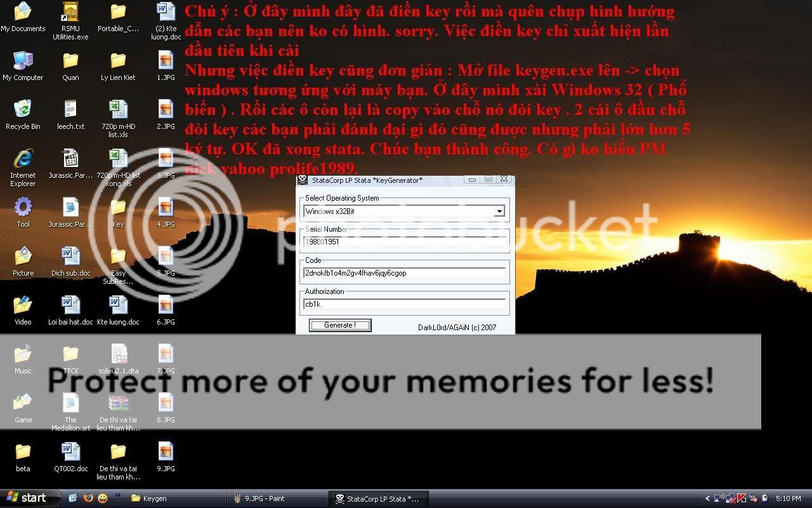Image resolution: width=812 pixels, height=508 pixels.
Task: Click the red K antivirus tray icon
Action: pos(741,498)
